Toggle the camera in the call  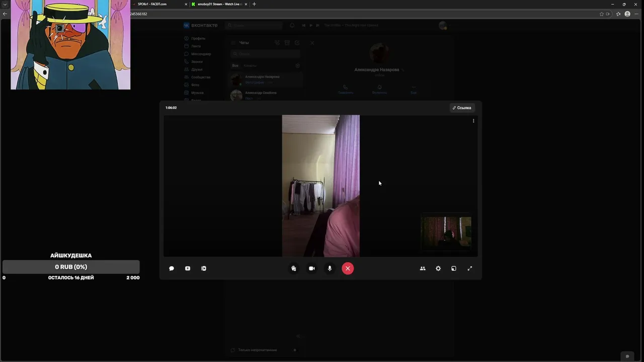click(x=312, y=268)
